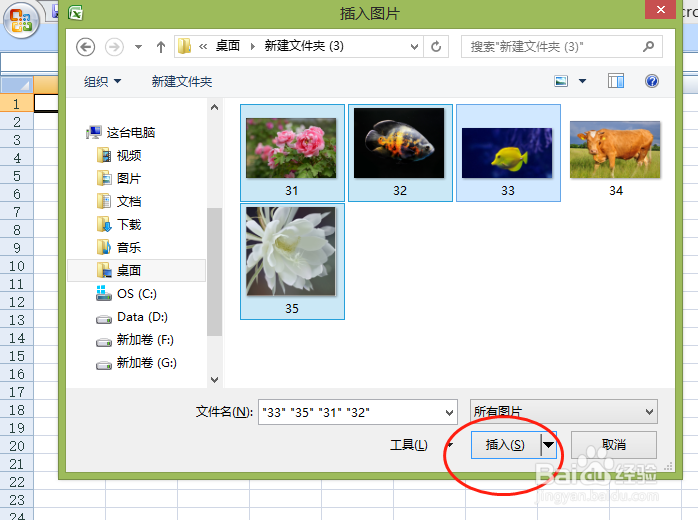Click Excel Select All corner box

16,85
